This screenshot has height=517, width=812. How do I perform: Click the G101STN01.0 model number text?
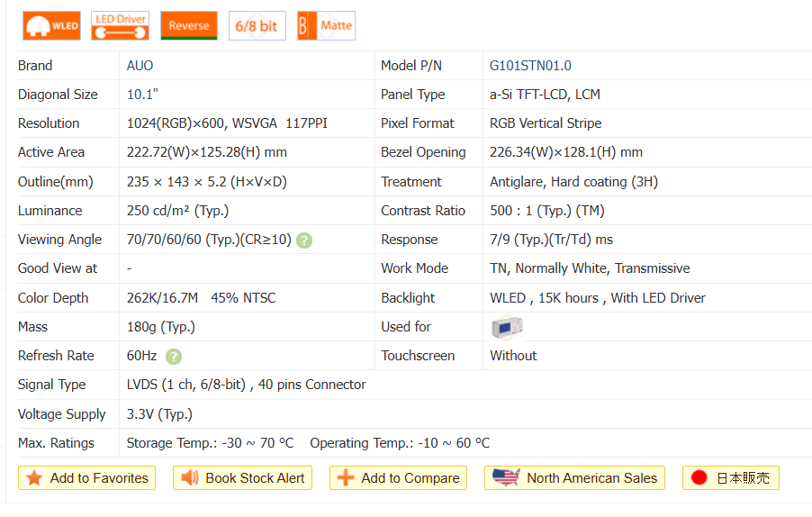pos(530,66)
